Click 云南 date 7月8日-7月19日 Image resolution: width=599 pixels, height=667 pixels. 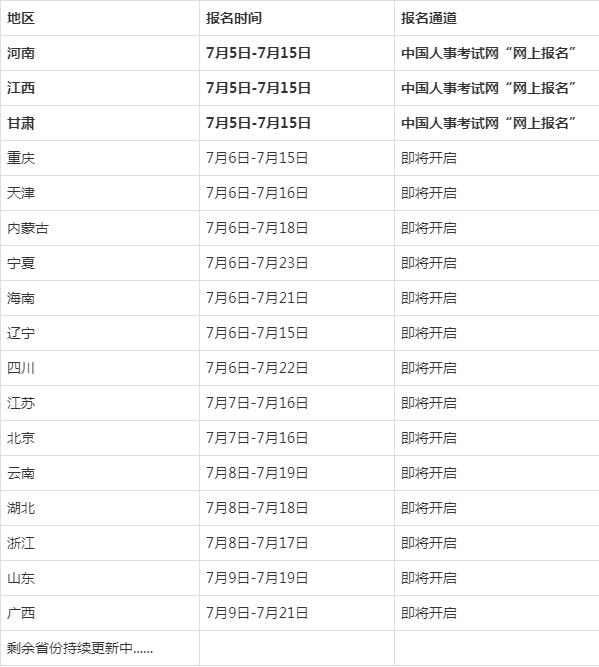tap(257, 473)
